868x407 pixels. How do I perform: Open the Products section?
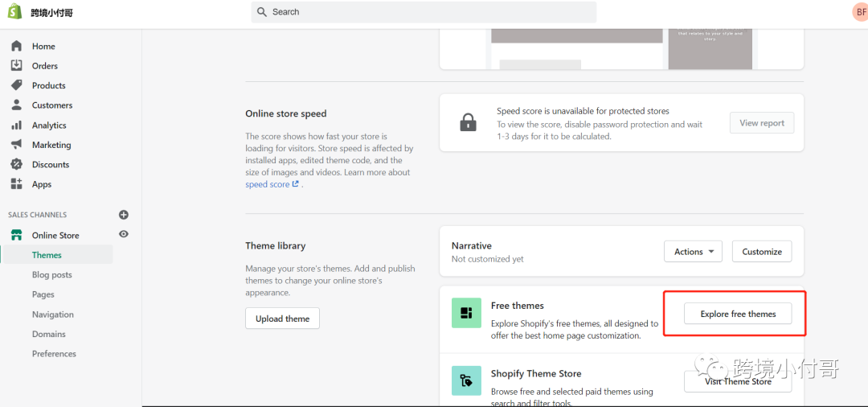(49, 85)
